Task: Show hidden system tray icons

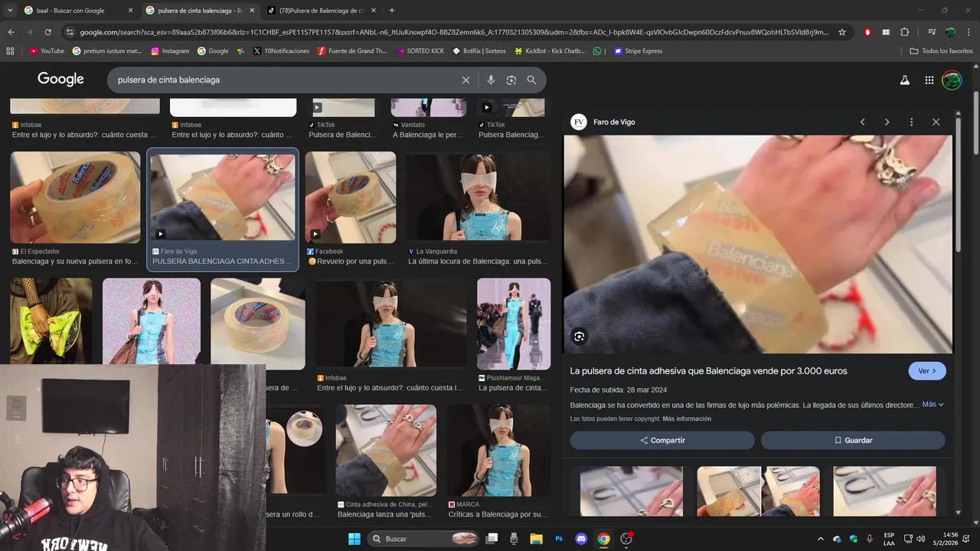Action: tap(821, 539)
